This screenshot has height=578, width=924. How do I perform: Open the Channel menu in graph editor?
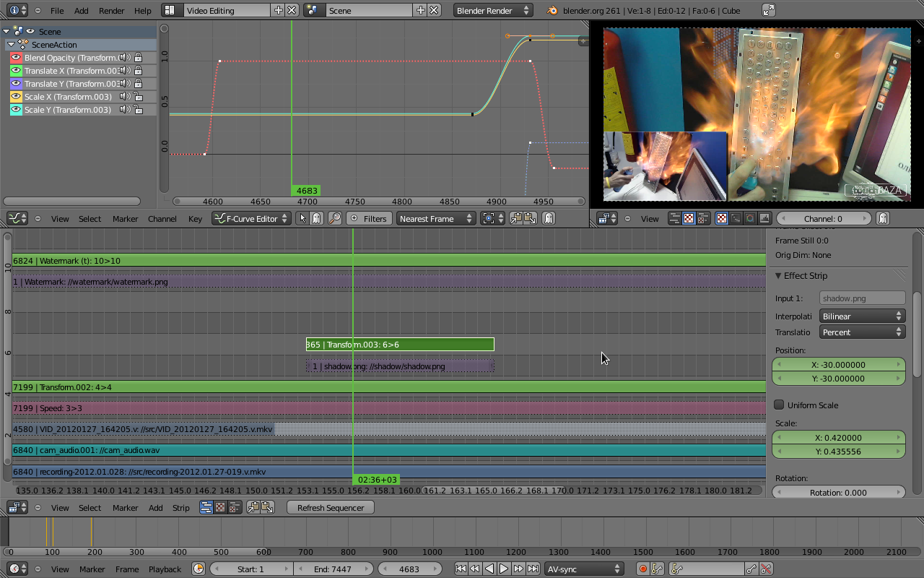[162, 219]
